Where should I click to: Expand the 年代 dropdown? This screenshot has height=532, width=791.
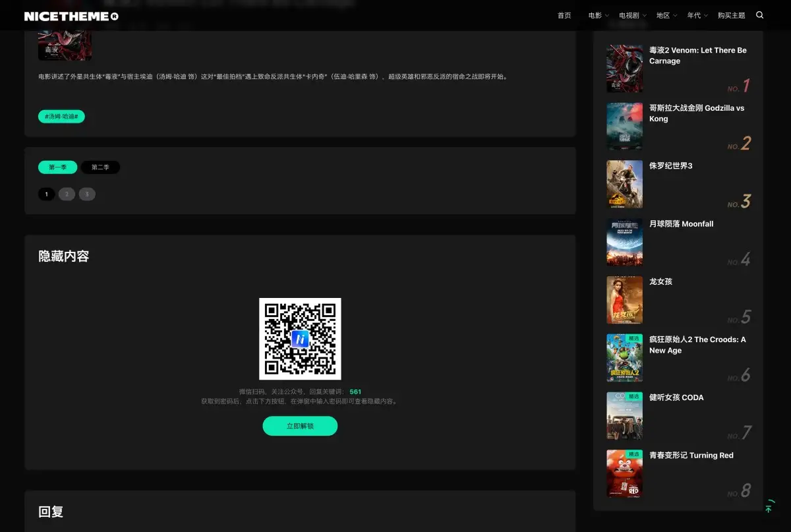tap(695, 15)
